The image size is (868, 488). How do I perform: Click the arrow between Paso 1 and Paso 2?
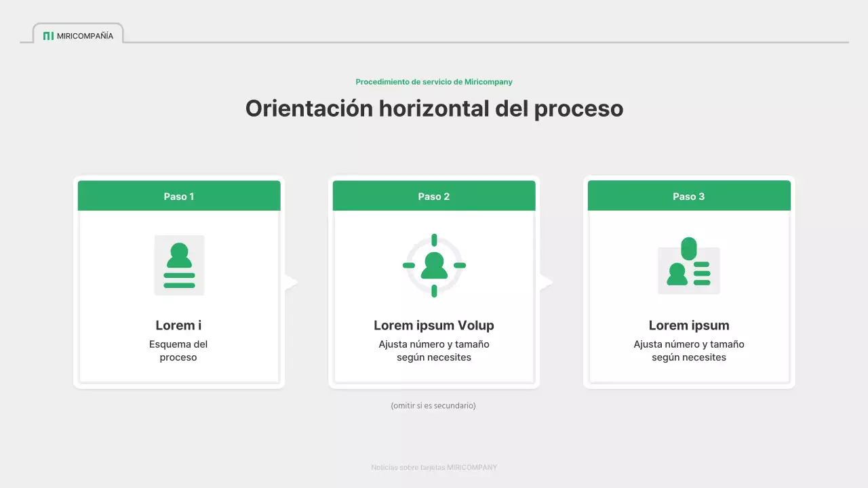pos(291,282)
